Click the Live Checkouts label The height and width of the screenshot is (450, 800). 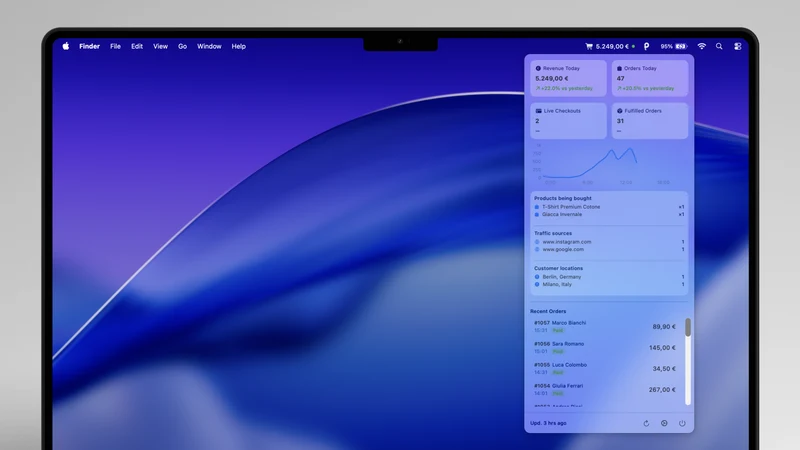[x=562, y=111]
